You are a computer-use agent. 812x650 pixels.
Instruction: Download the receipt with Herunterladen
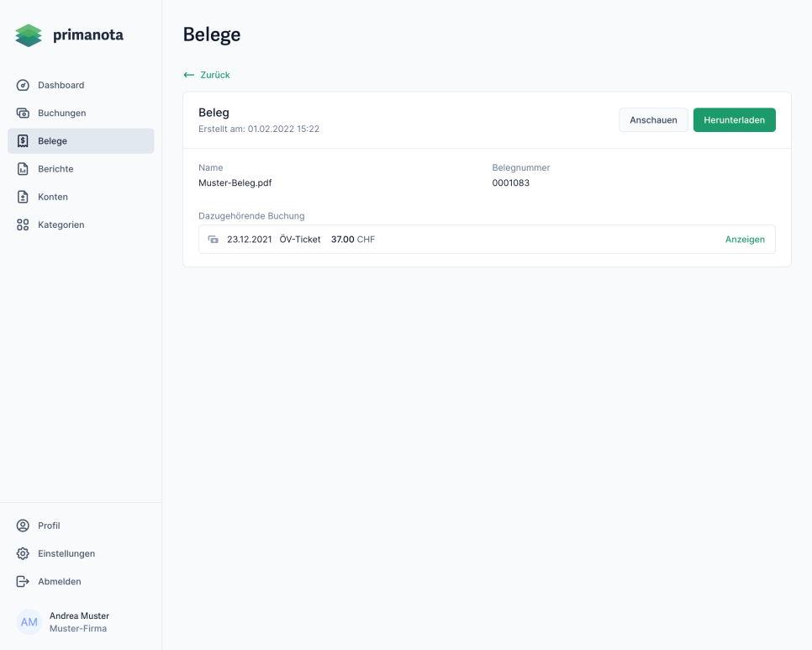(x=734, y=120)
